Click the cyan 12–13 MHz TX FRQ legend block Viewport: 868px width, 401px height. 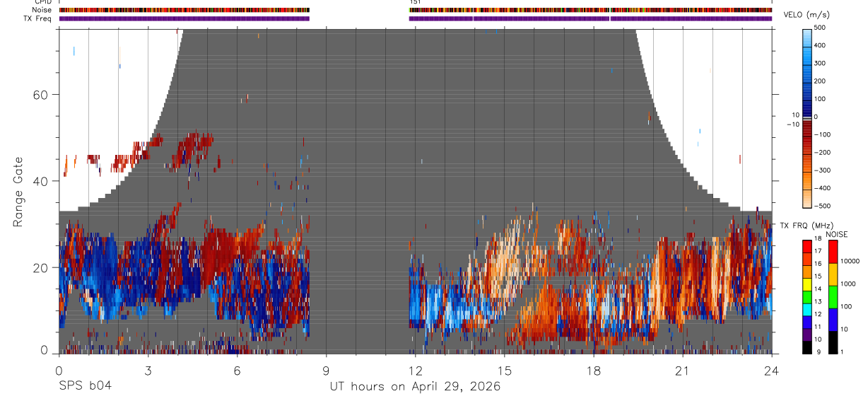pyautogui.click(x=807, y=309)
